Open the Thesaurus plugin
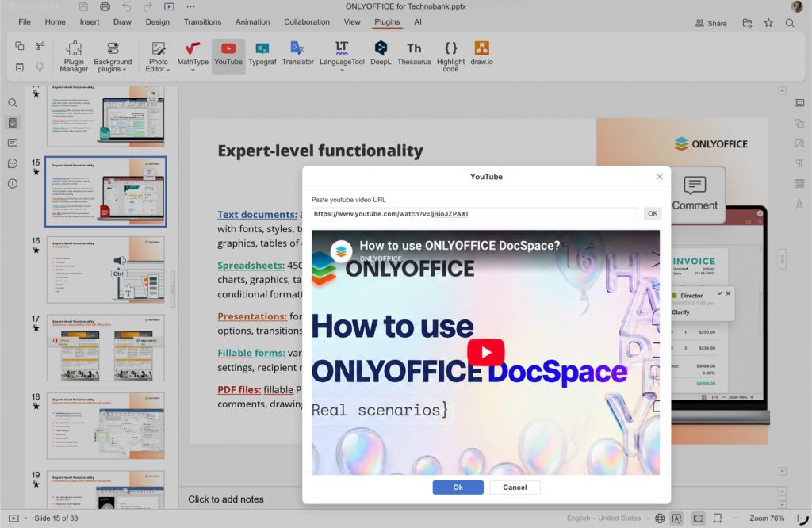 (x=414, y=53)
